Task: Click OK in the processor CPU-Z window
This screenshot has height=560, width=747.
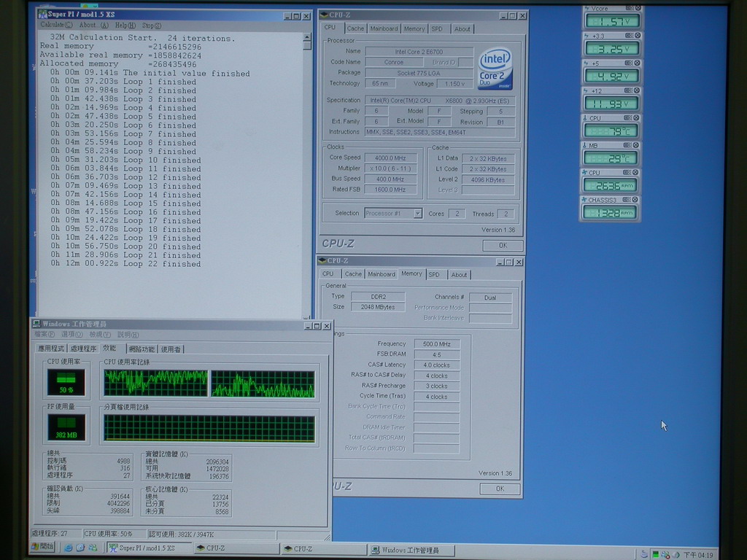Action: (x=503, y=245)
